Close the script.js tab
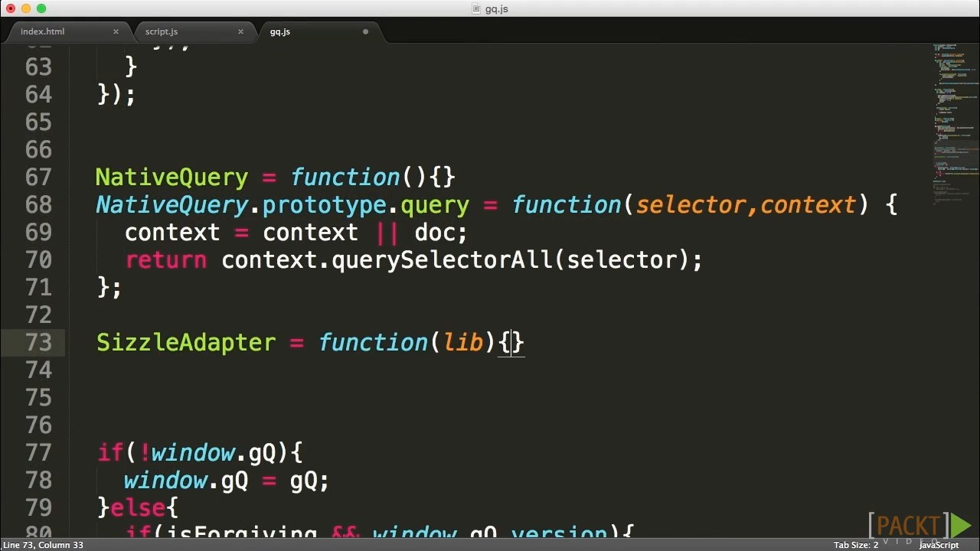The height and width of the screenshot is (551, 980). (x=240, y=31)
